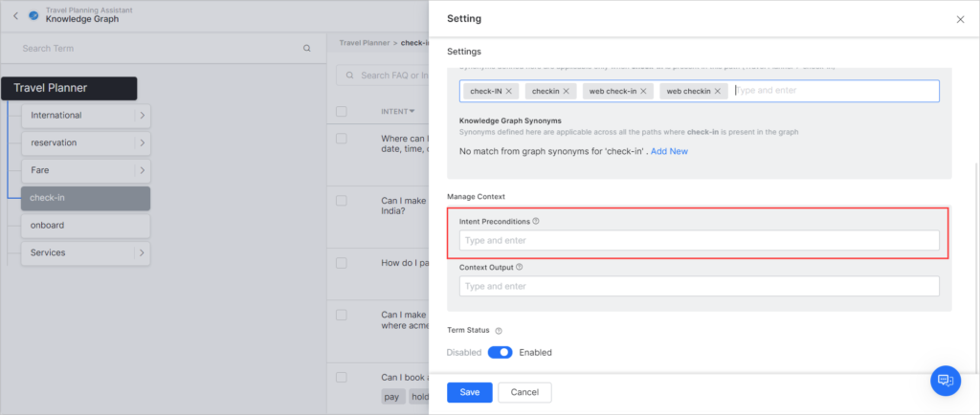Click the back arrow beside Knowledge Graph
The width and height of the screenshot is (980, 415).
click(x=15, y=16)
